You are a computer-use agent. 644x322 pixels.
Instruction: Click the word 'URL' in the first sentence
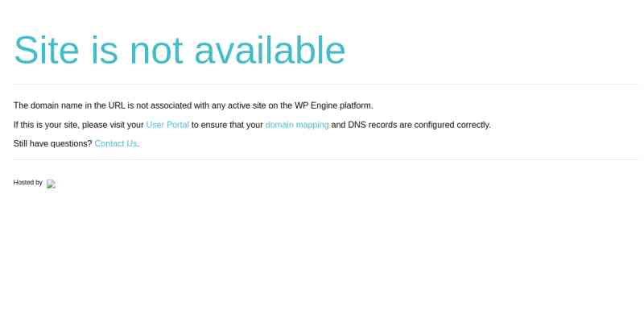point(117,105)
